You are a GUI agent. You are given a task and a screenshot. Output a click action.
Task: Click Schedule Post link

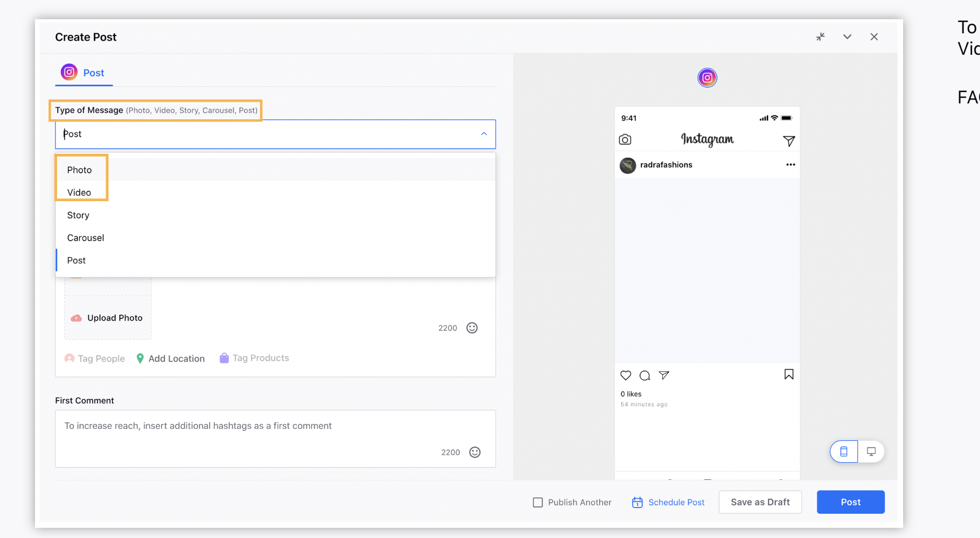pos(669,502)
